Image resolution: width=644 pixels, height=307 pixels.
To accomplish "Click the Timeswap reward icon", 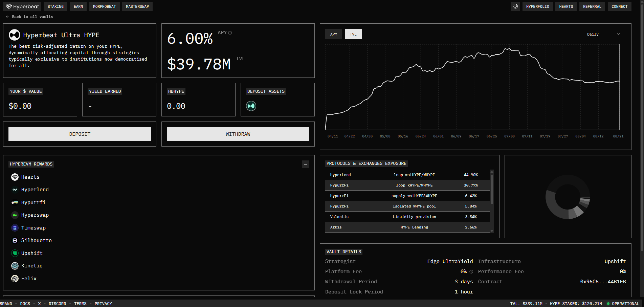I will click(15, 228).
